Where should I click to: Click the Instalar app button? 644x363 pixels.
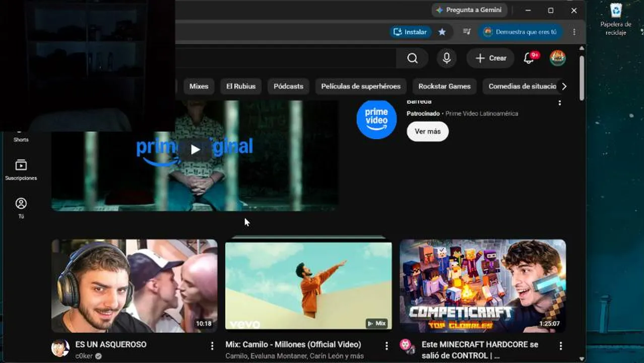tap(410, 32)
